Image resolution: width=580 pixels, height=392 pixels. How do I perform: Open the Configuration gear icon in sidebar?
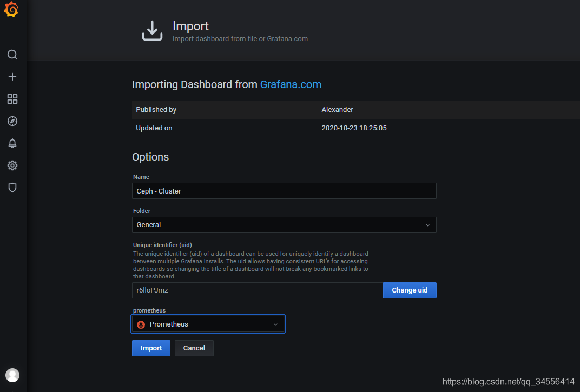coord(12,165)
